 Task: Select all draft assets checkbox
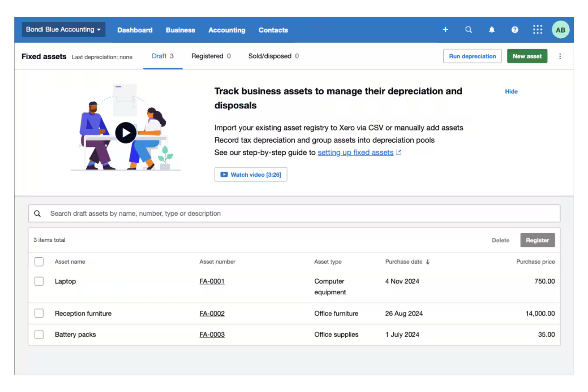[x=39, y=262]
